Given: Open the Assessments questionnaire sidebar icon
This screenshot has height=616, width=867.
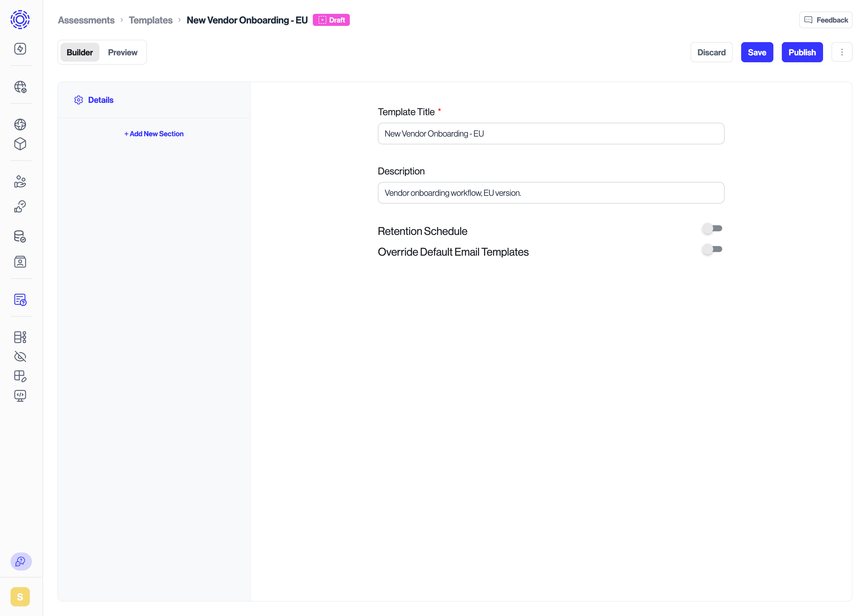Looking at the screenshot, I should click(20, 300).
